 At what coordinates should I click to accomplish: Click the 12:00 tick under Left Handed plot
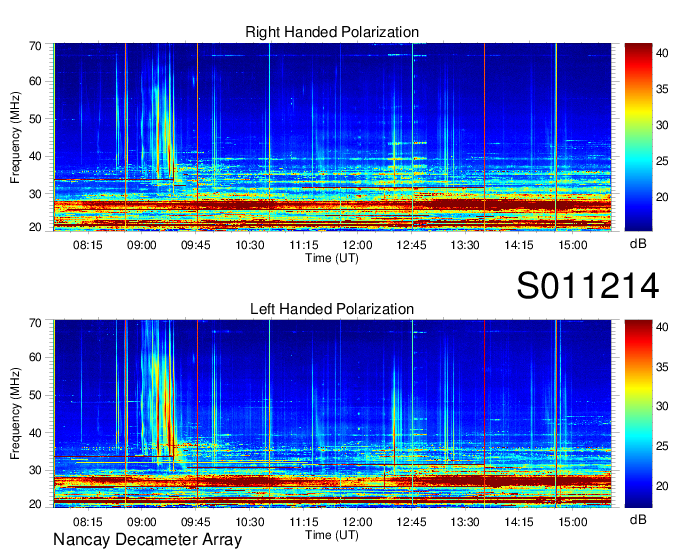(358, 522)
